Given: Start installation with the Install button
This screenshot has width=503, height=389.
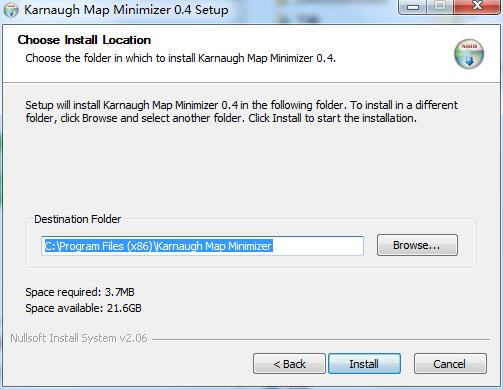Looking at the screenshot, I should (x=364, y=364).
